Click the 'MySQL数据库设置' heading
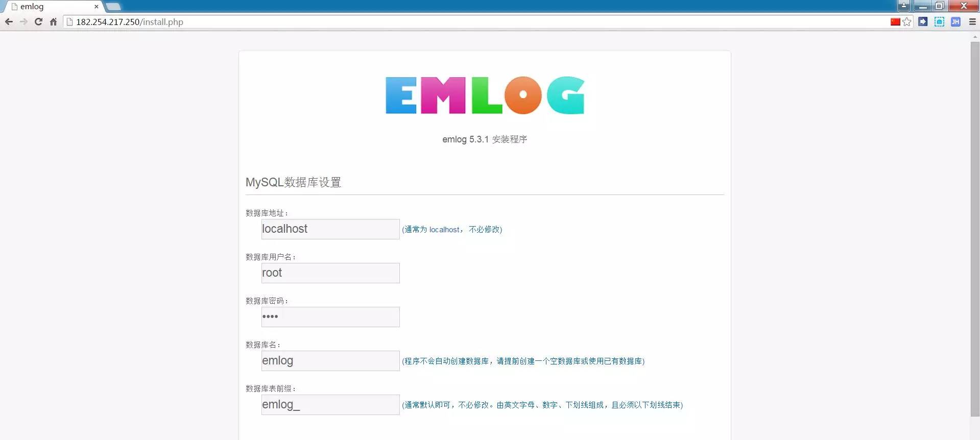Image resolution: width=980 pixels, height=440 pixels. click(293, 182)
